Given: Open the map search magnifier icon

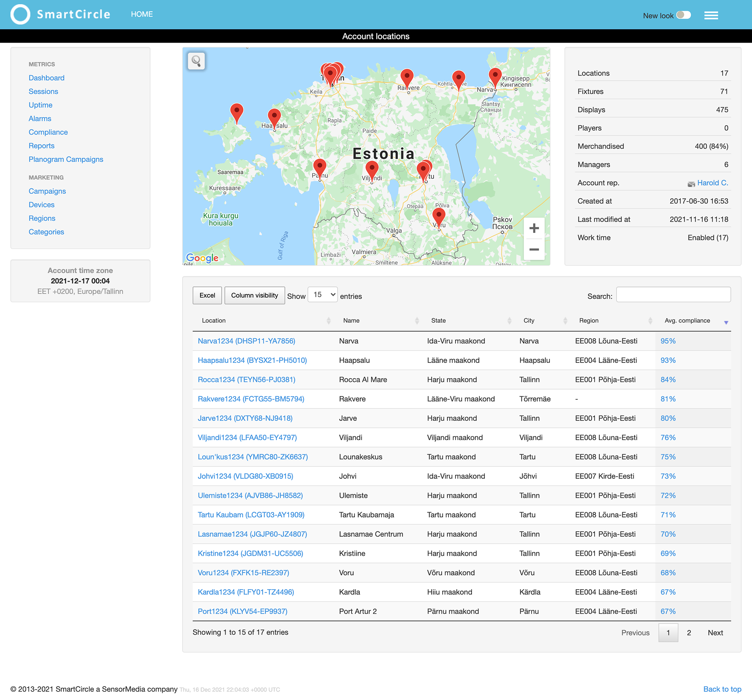Looking at the screenshot, I should 196,61.
